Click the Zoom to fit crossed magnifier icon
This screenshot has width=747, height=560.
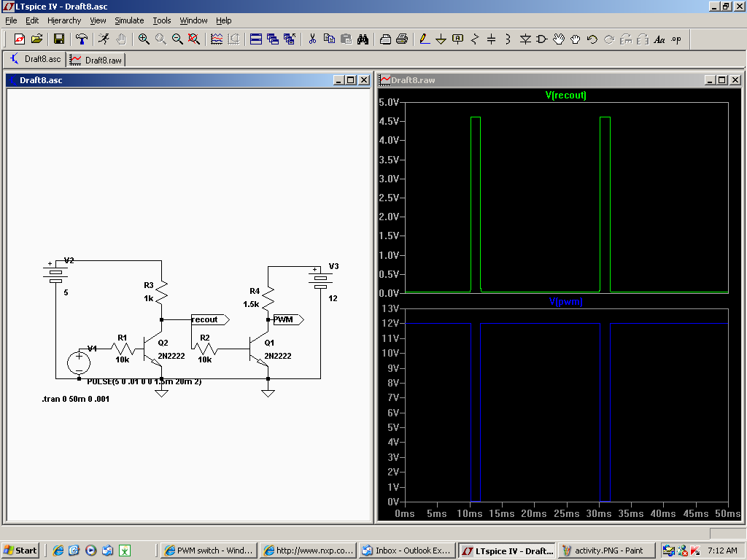[x=194, y=39]
